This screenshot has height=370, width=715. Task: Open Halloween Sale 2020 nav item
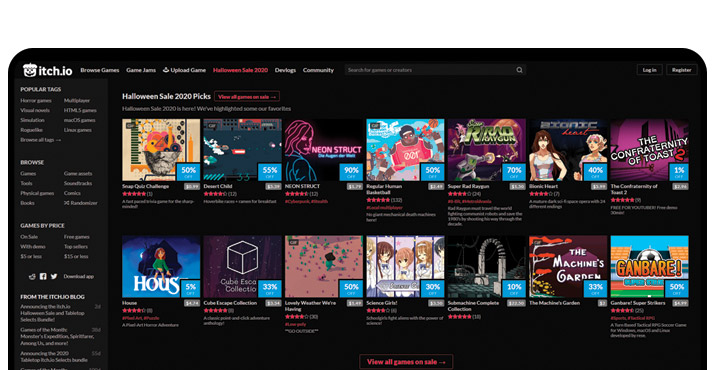240,70
